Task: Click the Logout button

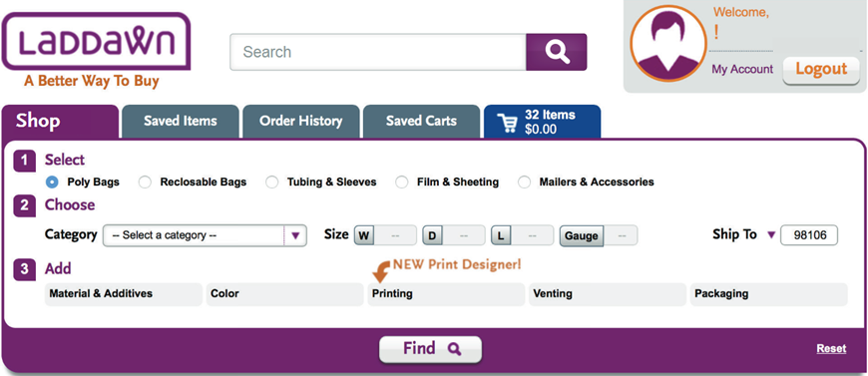Action: (821, 69)
